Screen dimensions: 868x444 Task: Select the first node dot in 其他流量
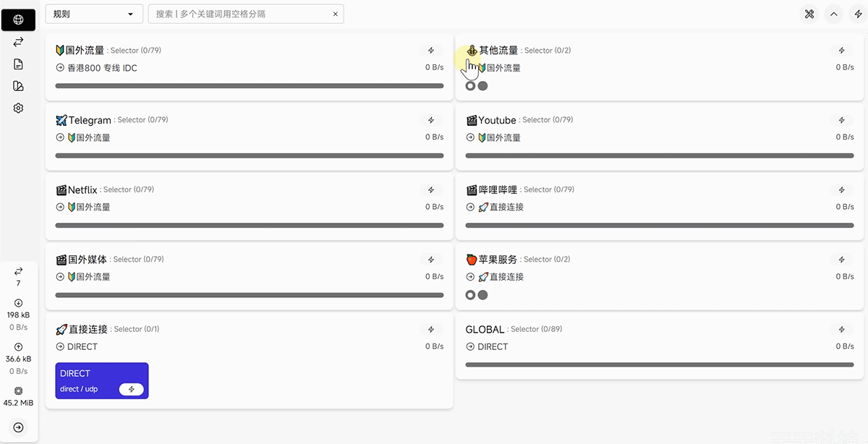point(471,86)
